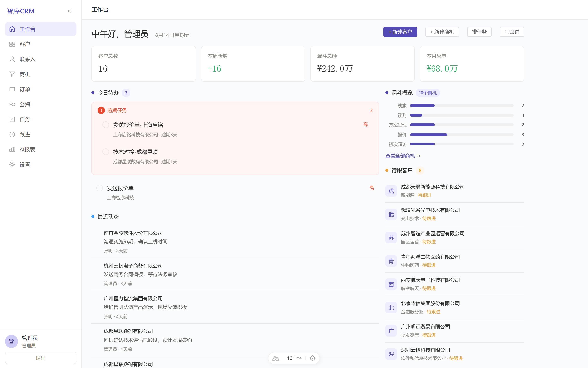
Task: Click the red overdue warning icon
Action: (101, 110)
